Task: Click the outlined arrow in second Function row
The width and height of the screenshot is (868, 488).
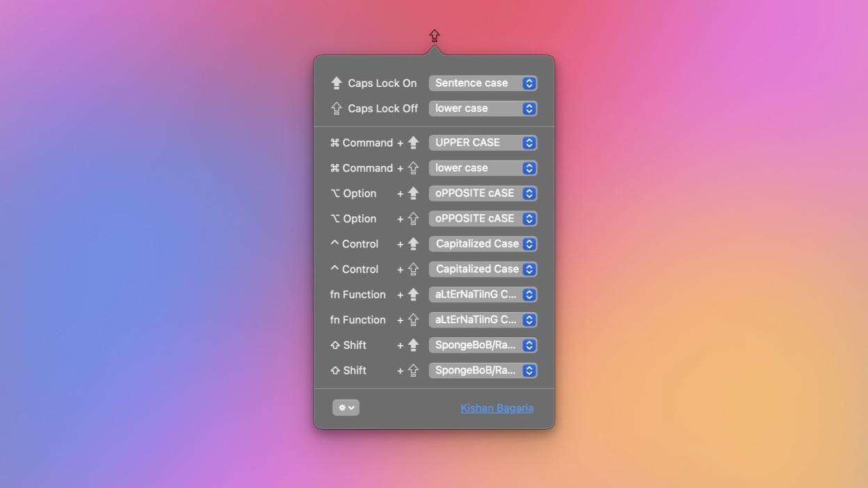Action: pos(413,320)
